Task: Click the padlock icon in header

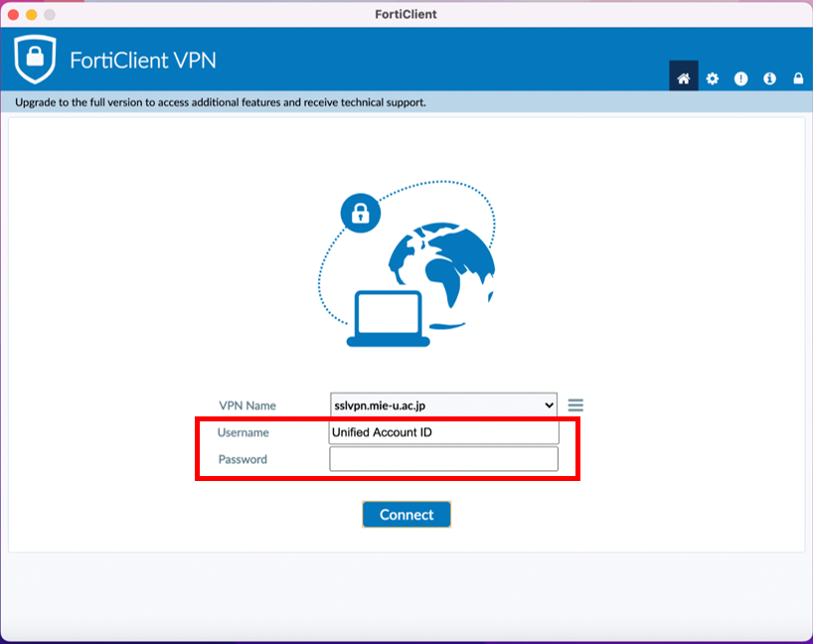Action: pos(798,79)
